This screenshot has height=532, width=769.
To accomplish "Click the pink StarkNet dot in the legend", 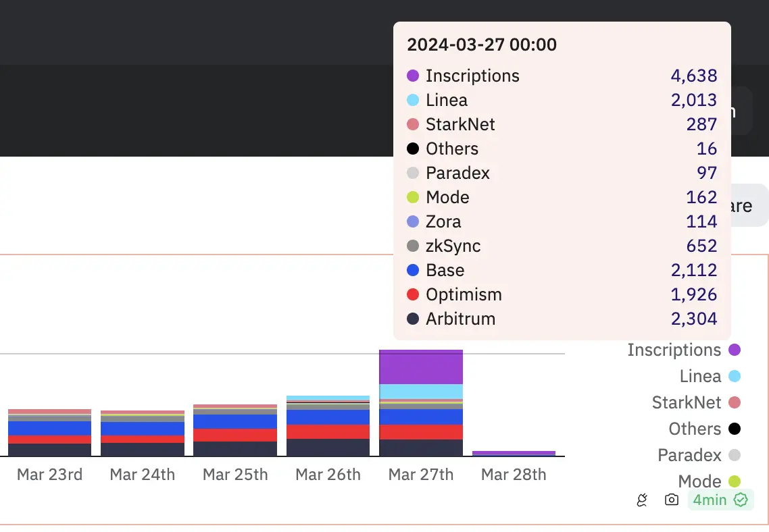I will click(735, 402).
